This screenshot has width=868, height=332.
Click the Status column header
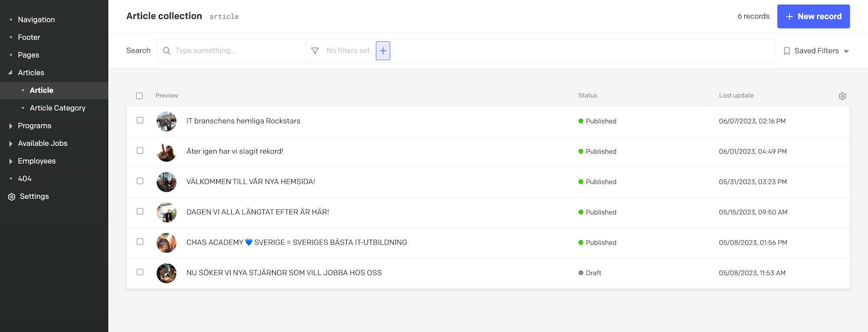click(588, 96)
